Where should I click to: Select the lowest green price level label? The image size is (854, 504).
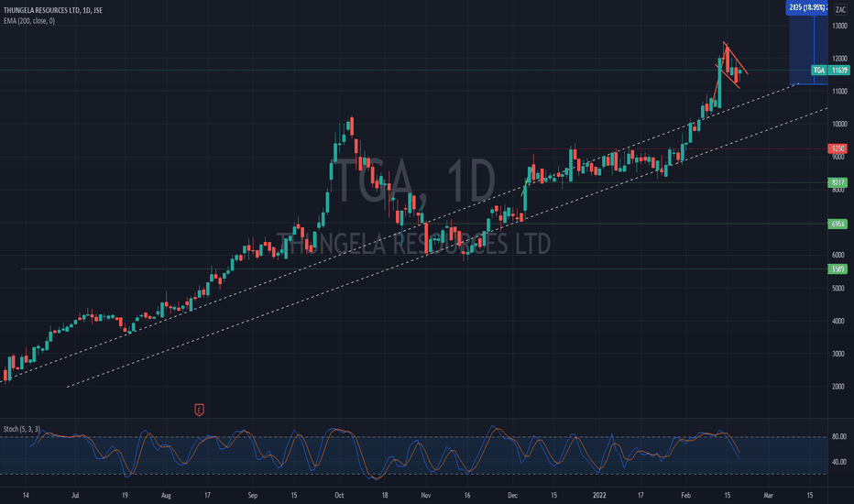pyautogui.click(x=838, y=269)
